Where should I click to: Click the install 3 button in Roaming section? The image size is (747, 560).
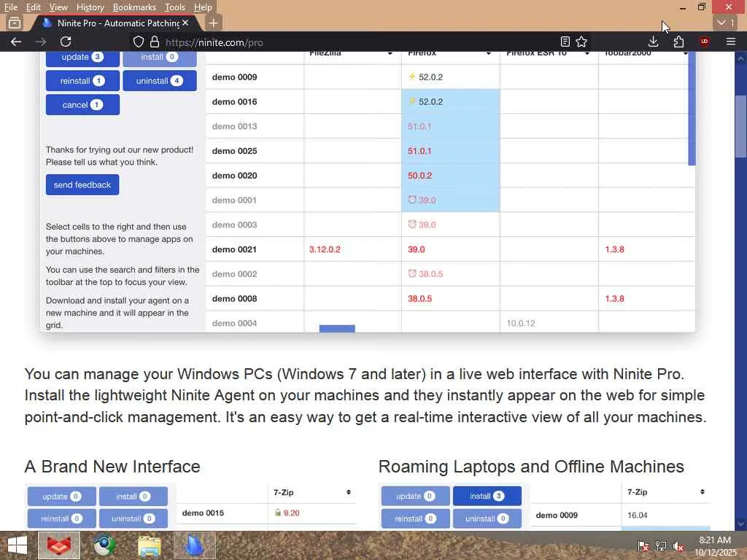pyautogui.click(x=487, y=496)
